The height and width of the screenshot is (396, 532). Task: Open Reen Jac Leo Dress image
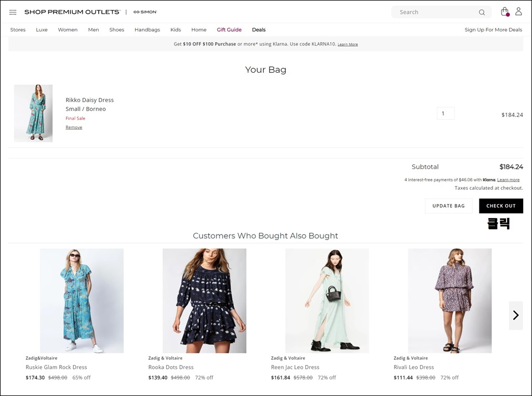327,301
